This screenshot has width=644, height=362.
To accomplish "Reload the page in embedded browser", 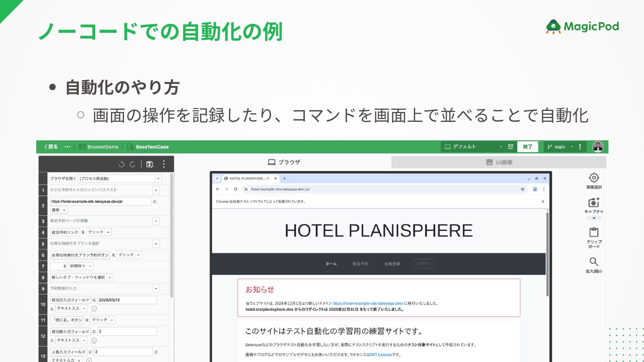I will tap(235, 189).
